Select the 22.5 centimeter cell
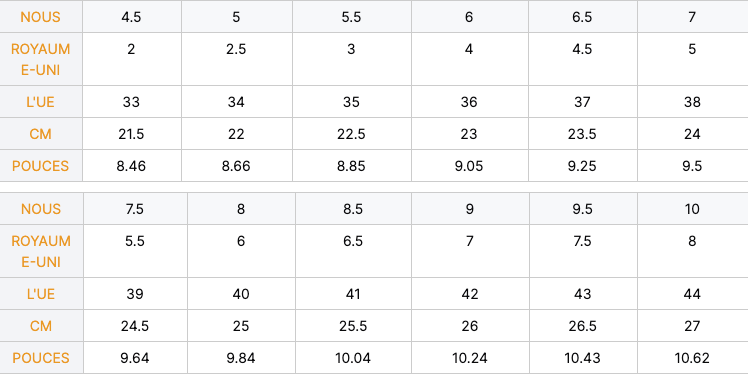 pyautogui.click(x=352, y=134)
